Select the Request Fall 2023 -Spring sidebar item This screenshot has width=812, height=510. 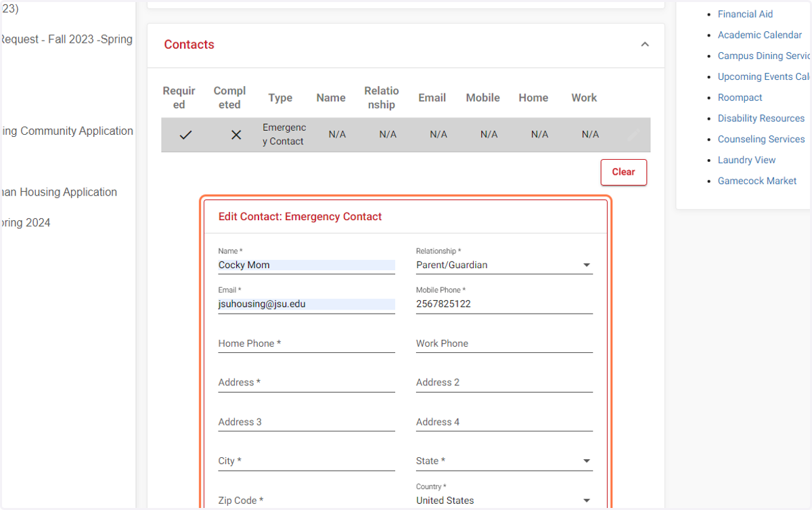click(66, 39)
